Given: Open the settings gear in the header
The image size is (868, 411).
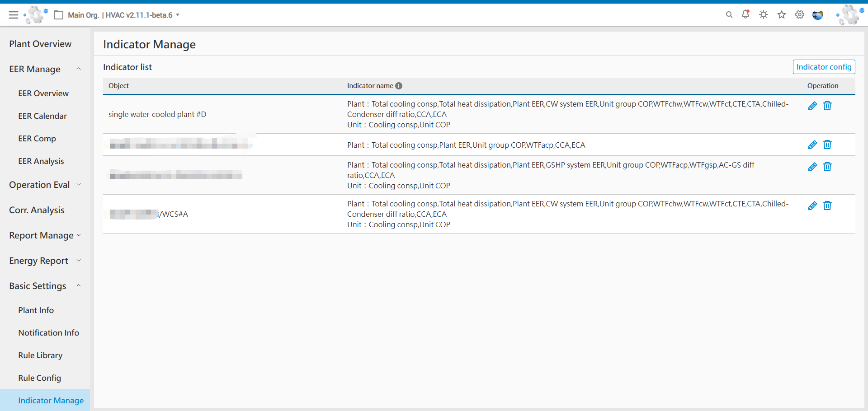Looking at the screenshot, I should (799, 14).
